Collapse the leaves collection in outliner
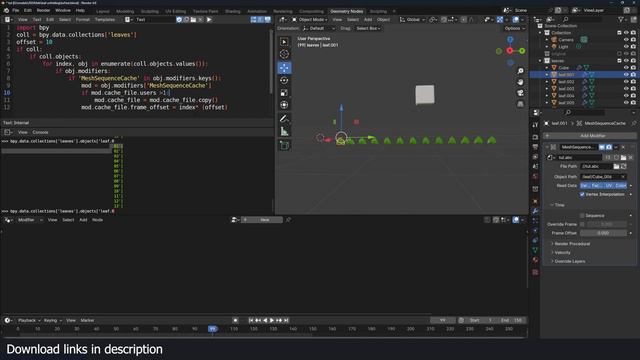Image resolution: width=640 pixels, height=360 pixels. pyautogui.click(x=540, y=61)
